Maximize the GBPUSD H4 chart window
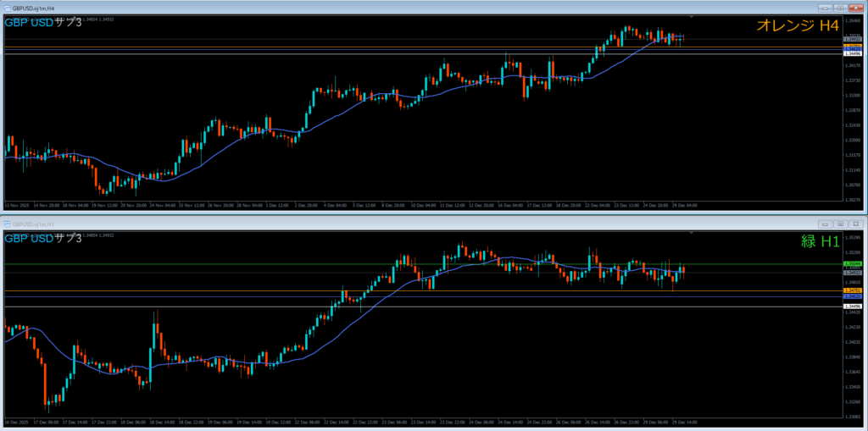The height and width of the screenshot is (431, 868). point(840,8)
